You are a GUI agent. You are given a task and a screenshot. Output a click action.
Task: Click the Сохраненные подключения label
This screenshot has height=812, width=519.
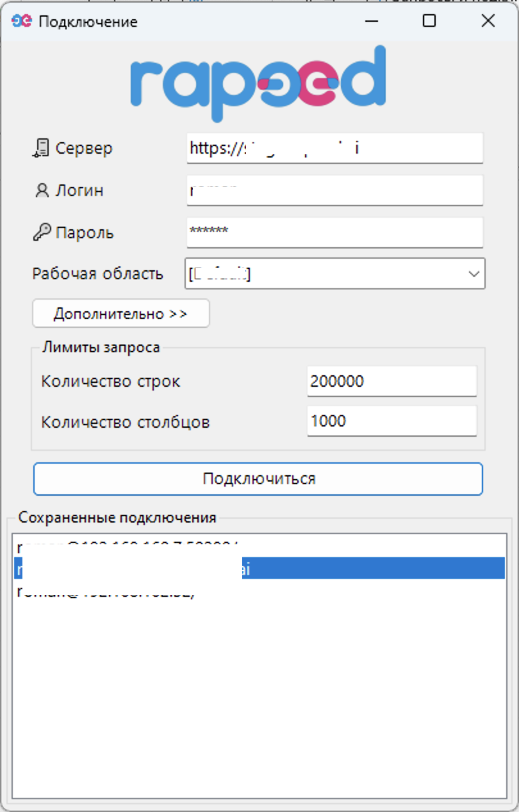tap(117, 517)
